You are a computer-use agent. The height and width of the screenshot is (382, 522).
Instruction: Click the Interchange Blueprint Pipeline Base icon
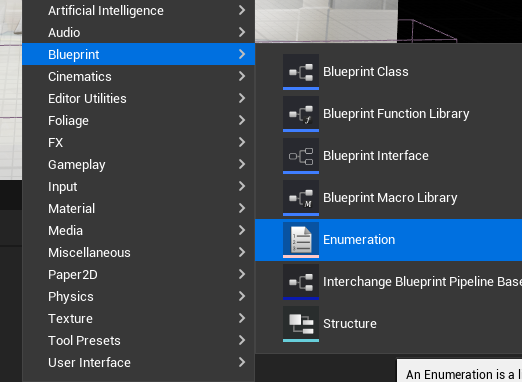[301, 282]
